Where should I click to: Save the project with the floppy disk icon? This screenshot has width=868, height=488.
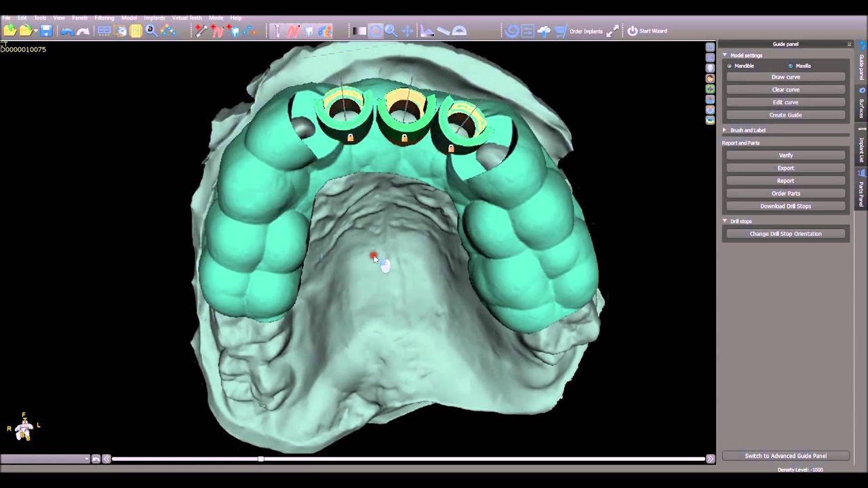46,30
